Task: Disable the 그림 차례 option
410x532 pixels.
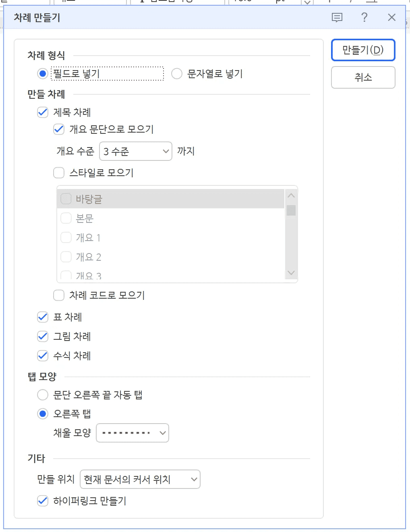Action: [x=43, y=337]
